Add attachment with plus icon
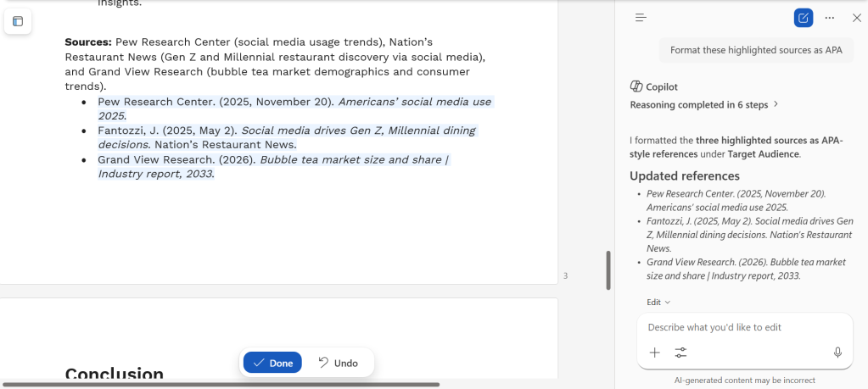868x389 pixels. (x=654, y=353)
